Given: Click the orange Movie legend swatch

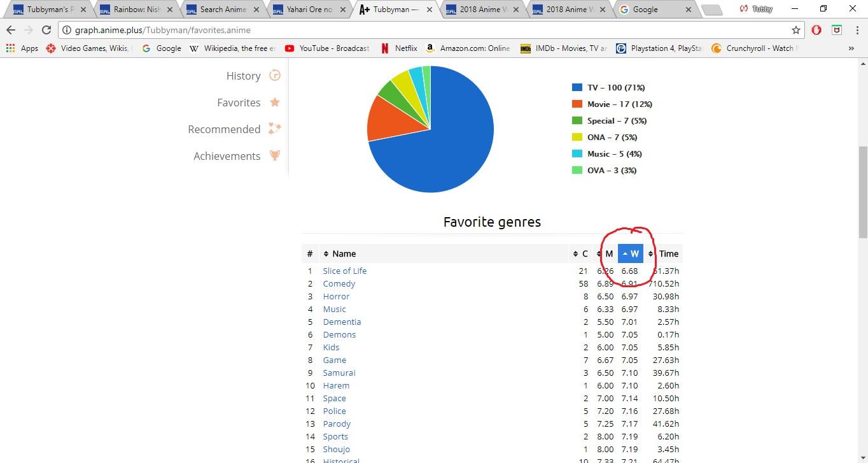Looking at the screenshot, I should [577, 104].
